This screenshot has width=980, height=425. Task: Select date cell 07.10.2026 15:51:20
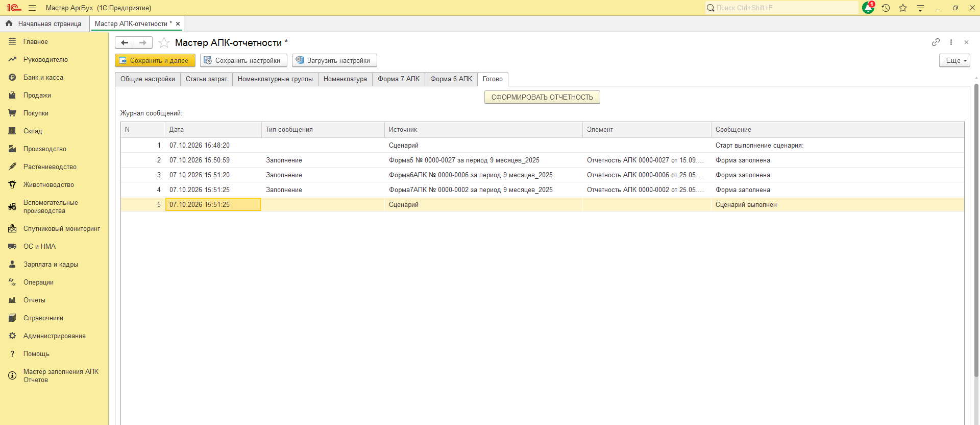click(x=213, y=175)
